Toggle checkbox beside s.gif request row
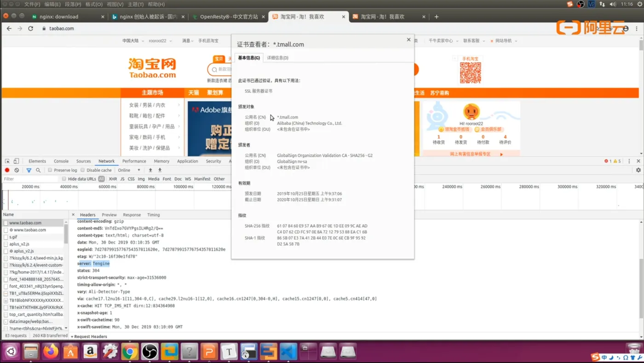Image resolution: width=644 pixels, height=363 pixels. pyautogui.click(x=6, y=237)
